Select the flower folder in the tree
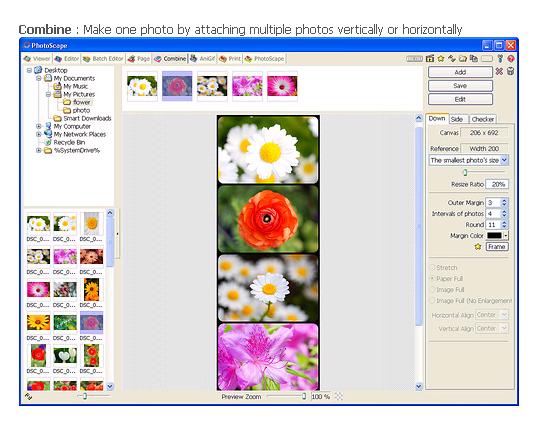Image resolution: width=549 pixels, height=446 pixels. 81,102
